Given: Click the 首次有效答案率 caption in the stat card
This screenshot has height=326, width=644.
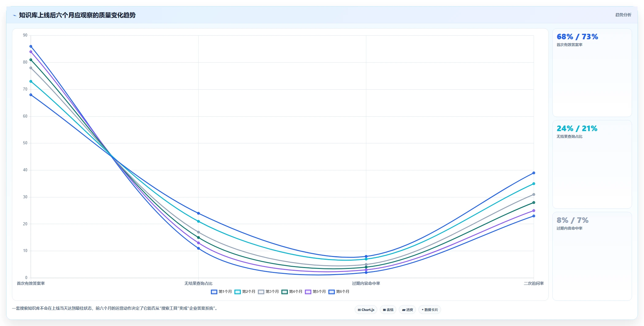Looking at the screenshot, I should (x=570, y=45).
